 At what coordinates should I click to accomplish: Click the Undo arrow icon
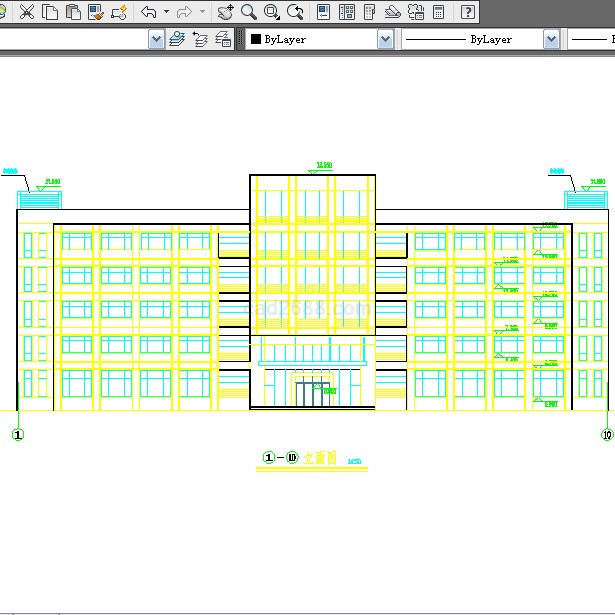tap(148, 12)
